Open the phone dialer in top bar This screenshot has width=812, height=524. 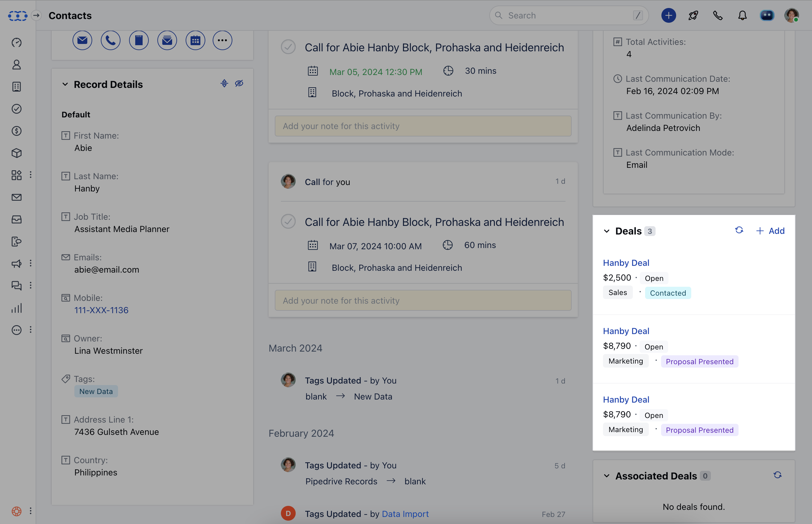(x=718, y=15)
